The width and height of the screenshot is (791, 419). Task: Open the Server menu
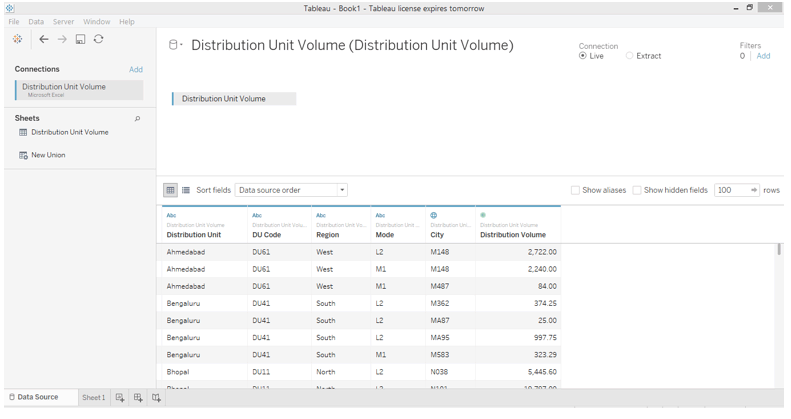pyautogui.click(x=64, y=22)
